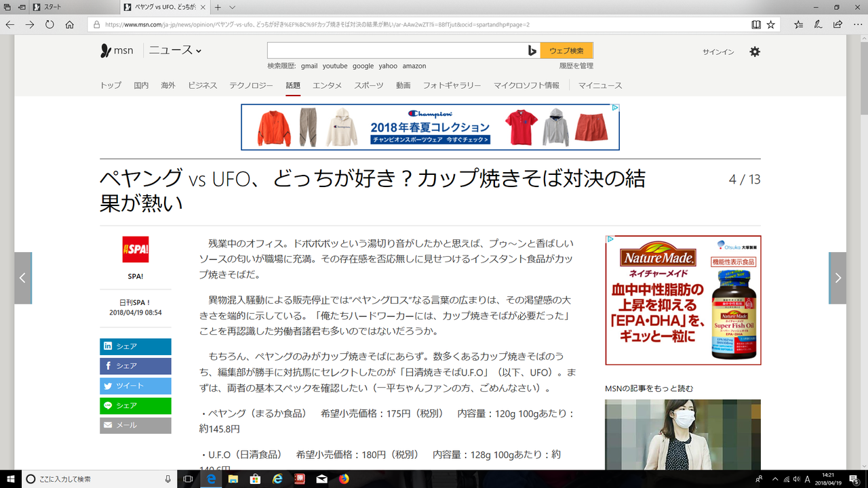Open the マイニュース section
Screen dimensions: 868x488
600,85
